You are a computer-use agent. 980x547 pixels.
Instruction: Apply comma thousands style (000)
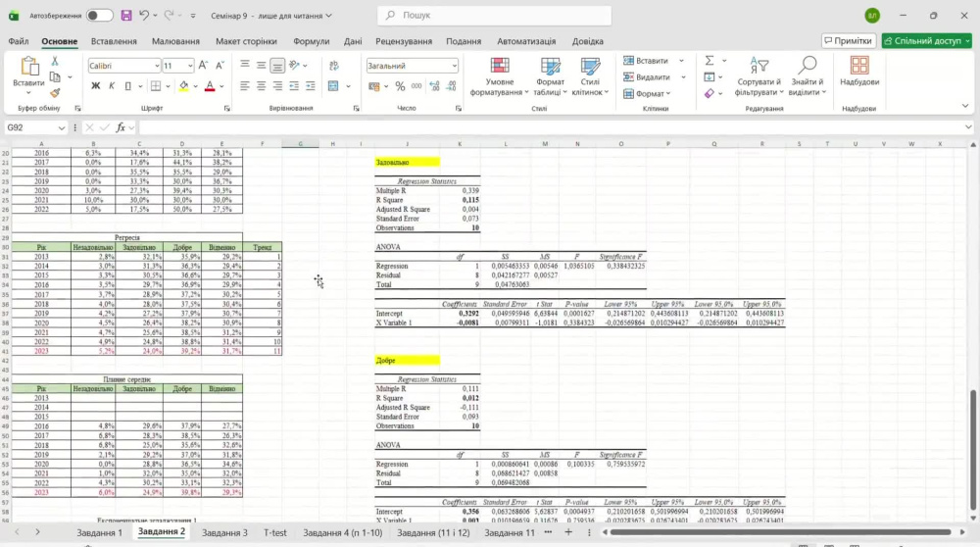(x=416, y=86)
